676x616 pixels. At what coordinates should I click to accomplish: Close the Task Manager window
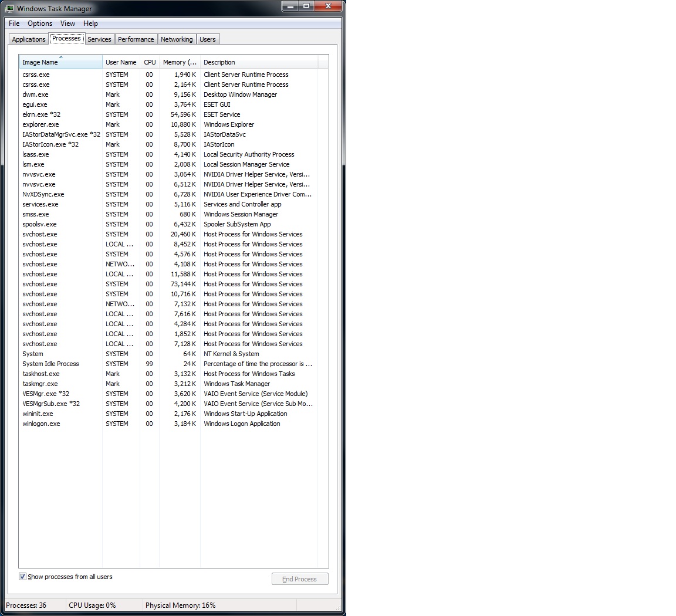(328, 6)
